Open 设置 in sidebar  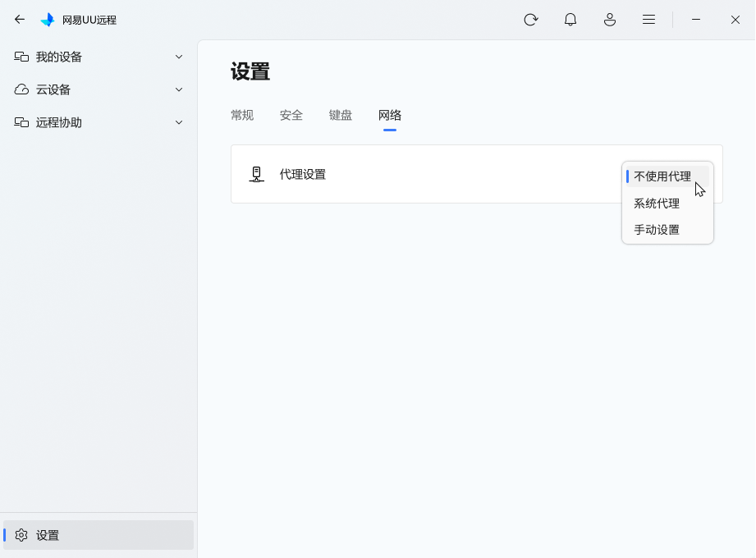(99, 535)
